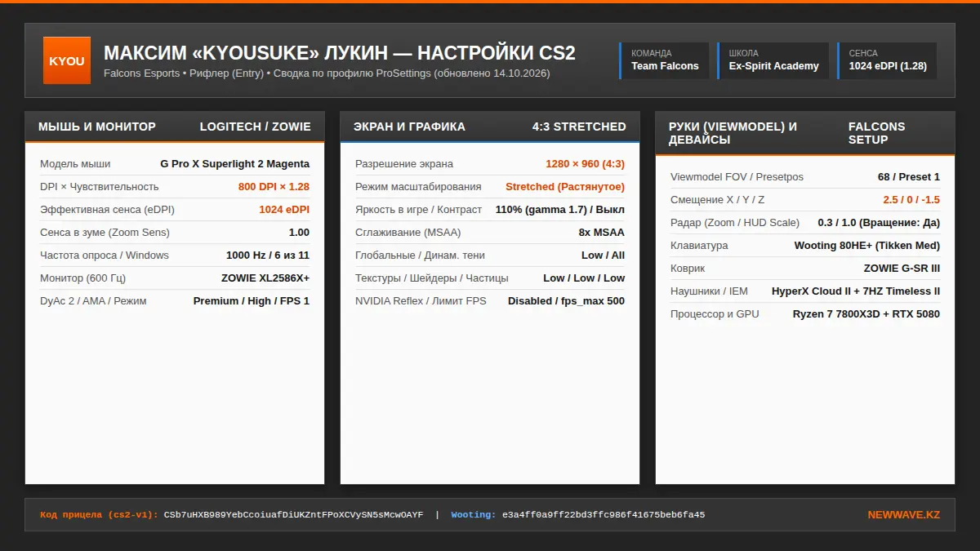
Task: Select the 1024 eDPI value in mouse panel
Action: pos(284,209)
